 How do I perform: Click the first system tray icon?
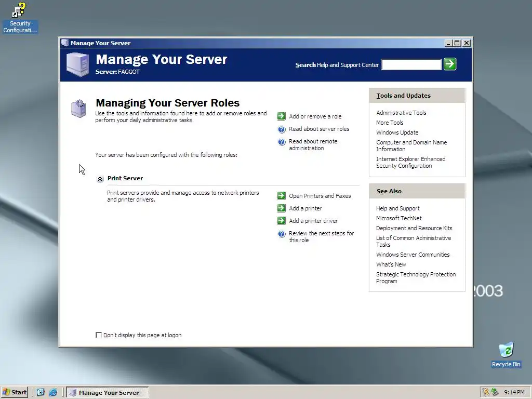pyautogui.click(x=486, y=392)
